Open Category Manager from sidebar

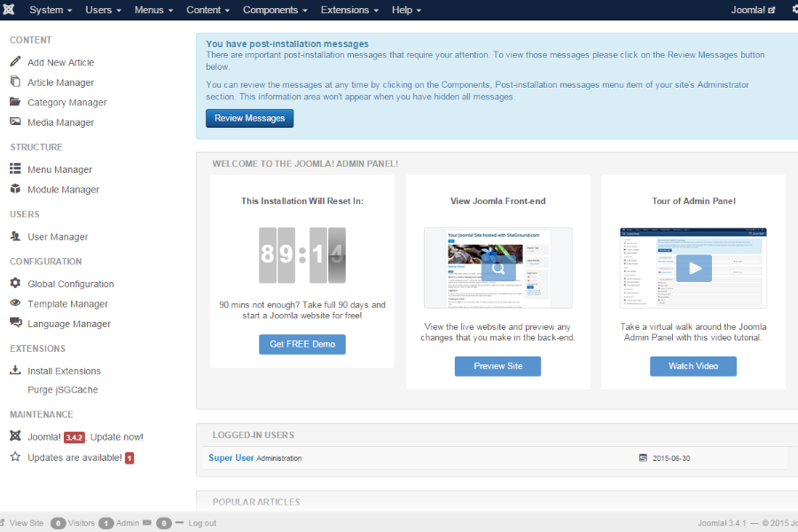click(x=67, y=102)
